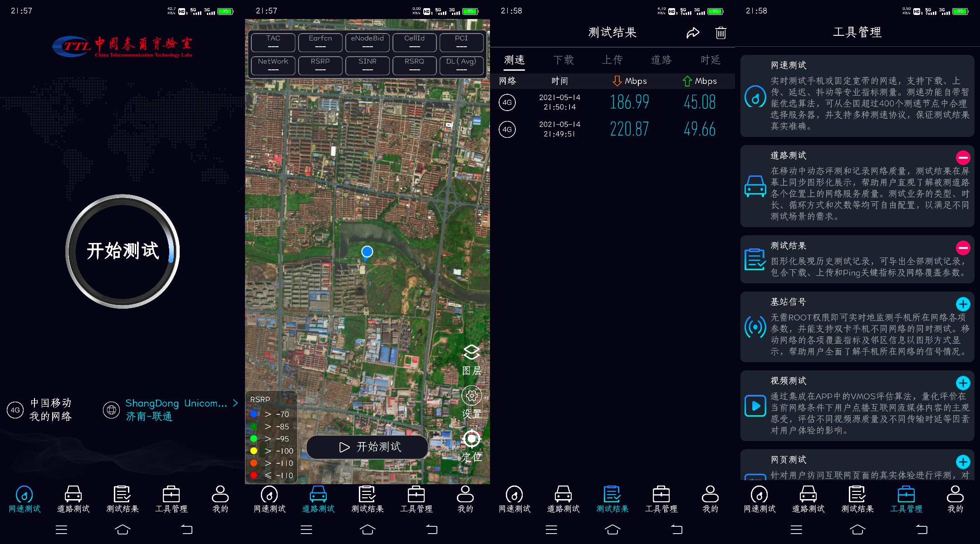Tap the blue location marker on map
This screenshot has width=980, height=544.
367,253
